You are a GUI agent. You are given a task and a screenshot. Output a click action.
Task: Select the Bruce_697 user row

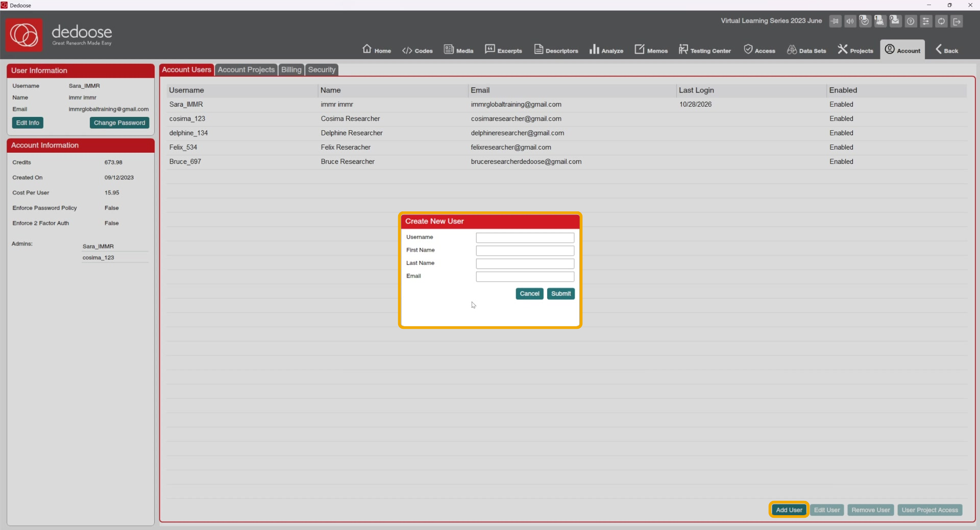click(x=567, y=162)
